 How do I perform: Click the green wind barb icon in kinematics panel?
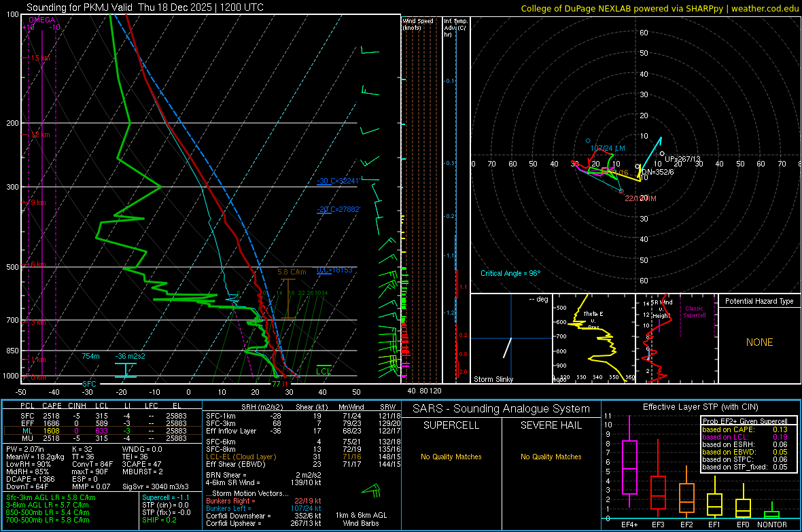point(372,491)
